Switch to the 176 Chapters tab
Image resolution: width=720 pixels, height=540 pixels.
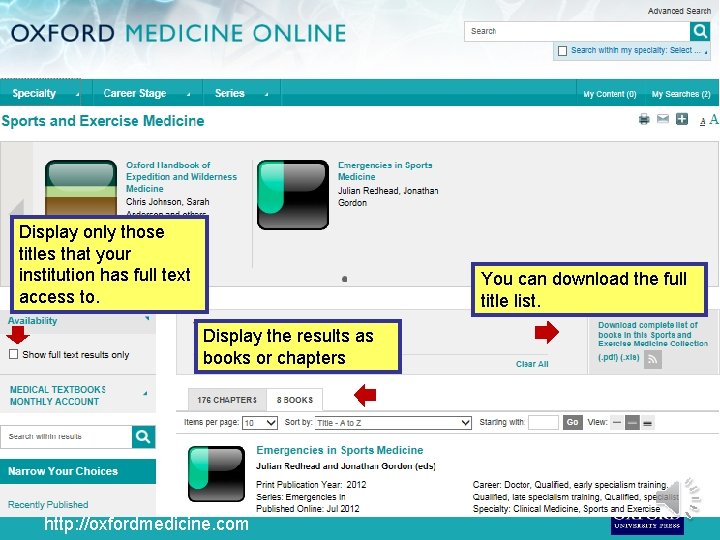point(227,400)
